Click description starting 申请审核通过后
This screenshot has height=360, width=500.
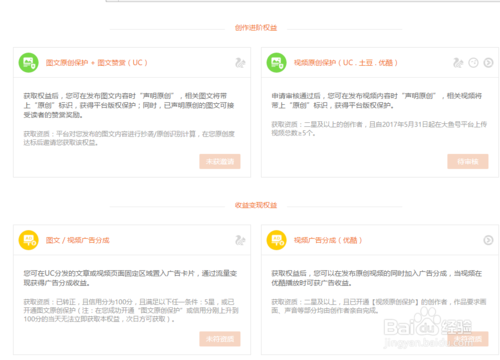377,101
